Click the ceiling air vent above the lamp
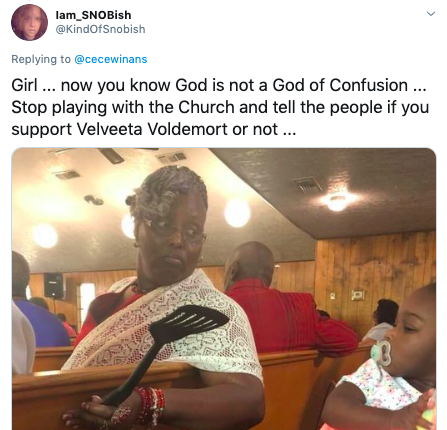 point(307,184)
